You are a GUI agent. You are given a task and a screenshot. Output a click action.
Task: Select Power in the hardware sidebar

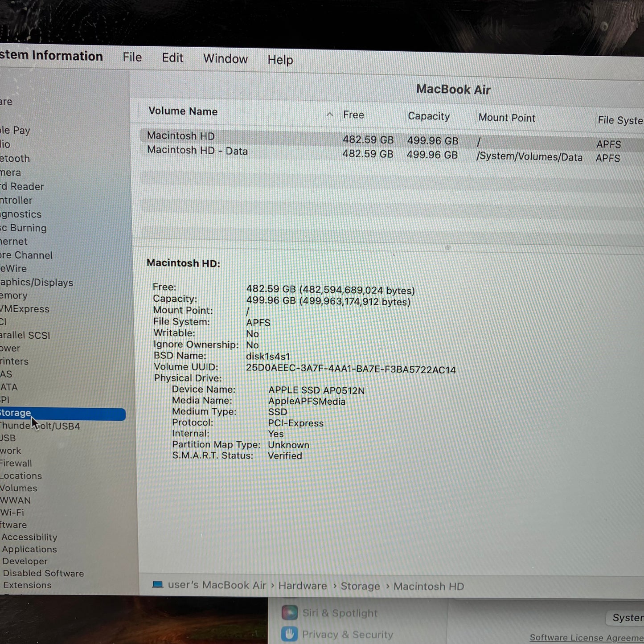(11, 348)
